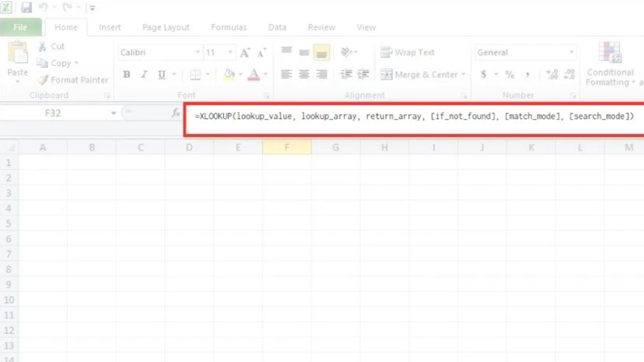Click the Center text alignment icon
Image resolution: width=644 pixels, height=362 pixels.
pos(304,74)
